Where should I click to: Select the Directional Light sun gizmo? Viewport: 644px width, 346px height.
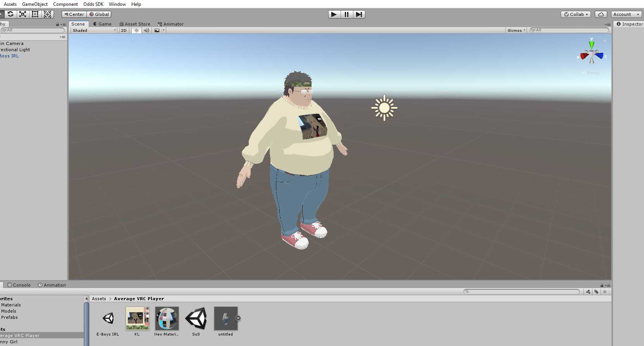pyautogui.click(x=384, y=108)
